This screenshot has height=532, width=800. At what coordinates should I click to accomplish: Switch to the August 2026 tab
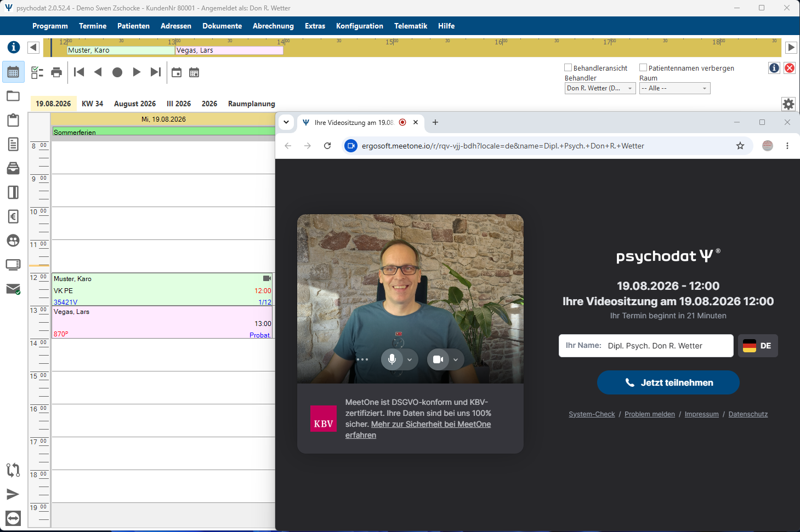[135, 104]
